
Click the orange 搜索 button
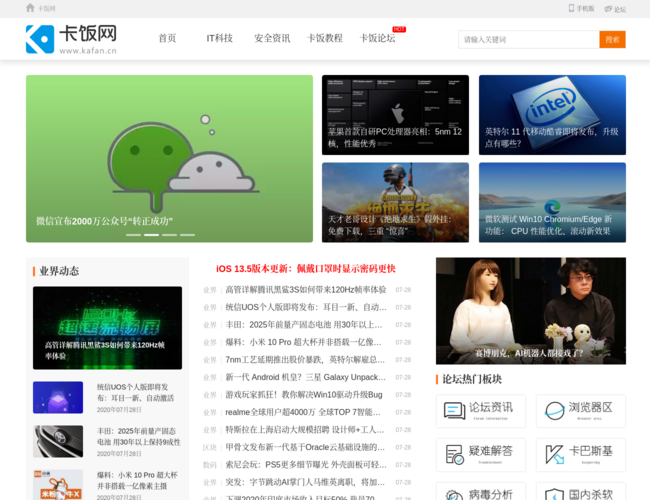(612, 39)
